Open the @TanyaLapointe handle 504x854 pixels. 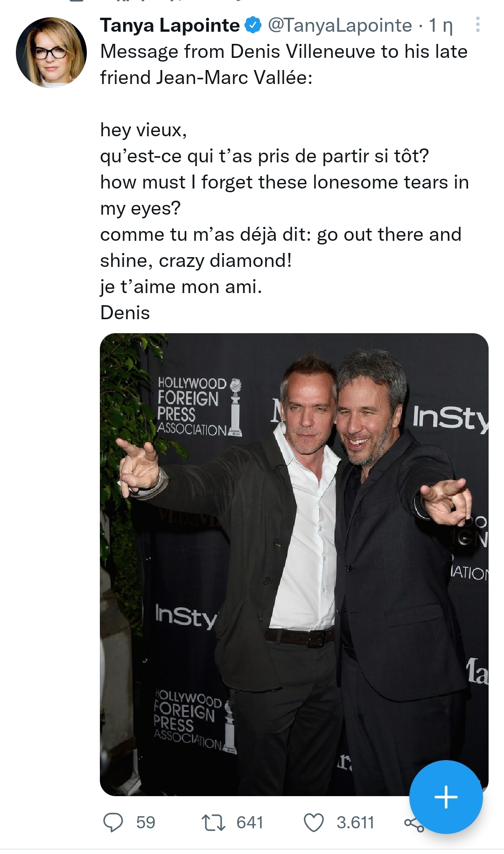coord(340,25)
